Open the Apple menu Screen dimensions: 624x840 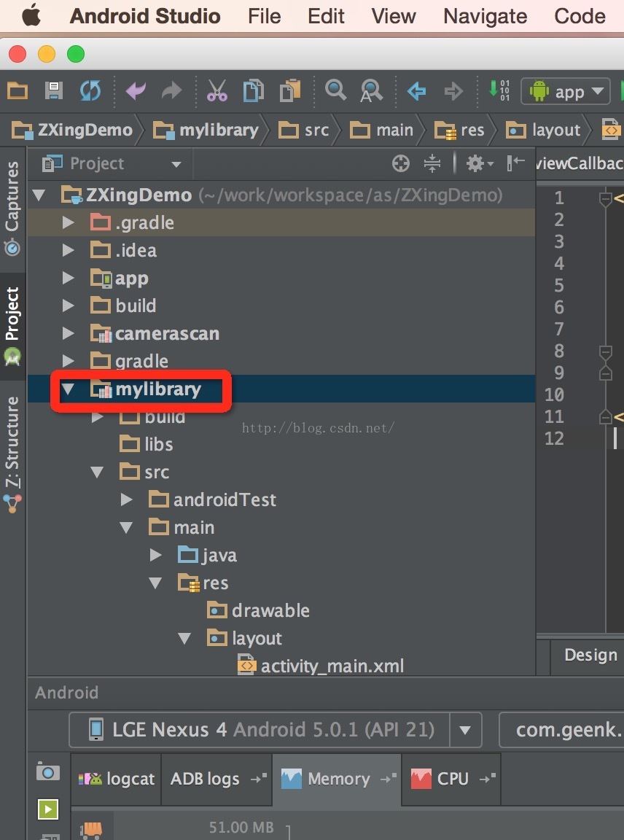[31, 15]
